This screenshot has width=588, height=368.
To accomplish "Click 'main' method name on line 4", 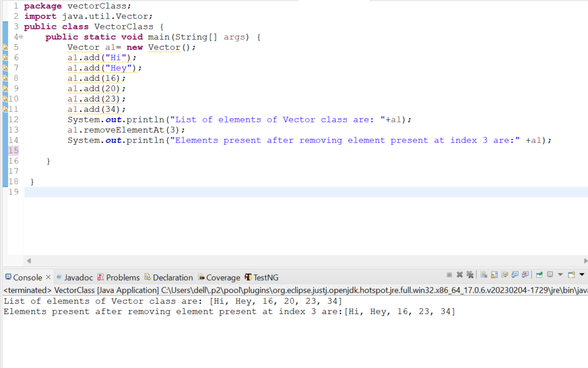I will [158, 37].
